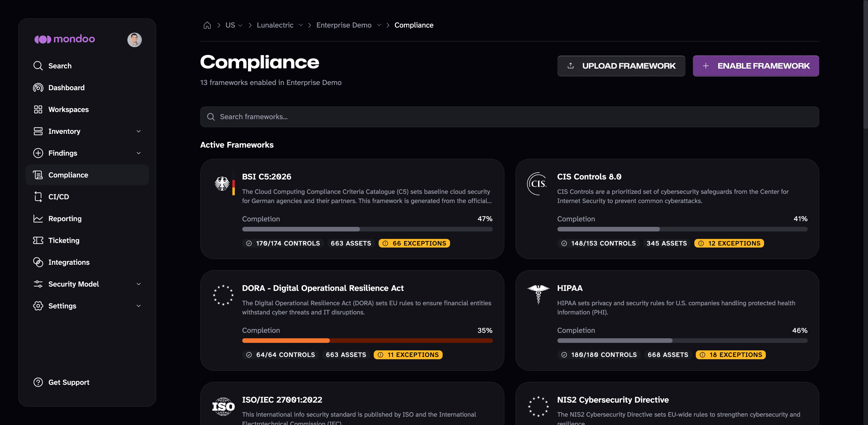Click Enable Framework button

click(756, 66)
